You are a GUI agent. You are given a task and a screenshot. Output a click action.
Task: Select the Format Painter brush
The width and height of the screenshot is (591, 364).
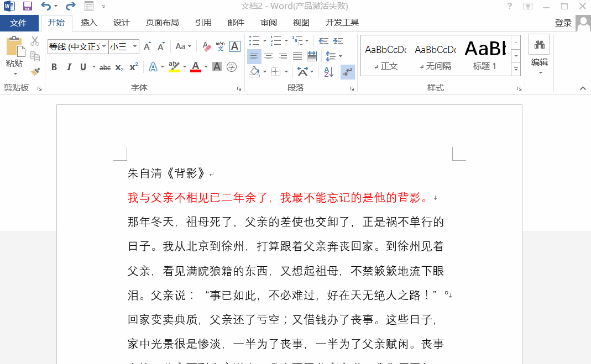(35, 71)
